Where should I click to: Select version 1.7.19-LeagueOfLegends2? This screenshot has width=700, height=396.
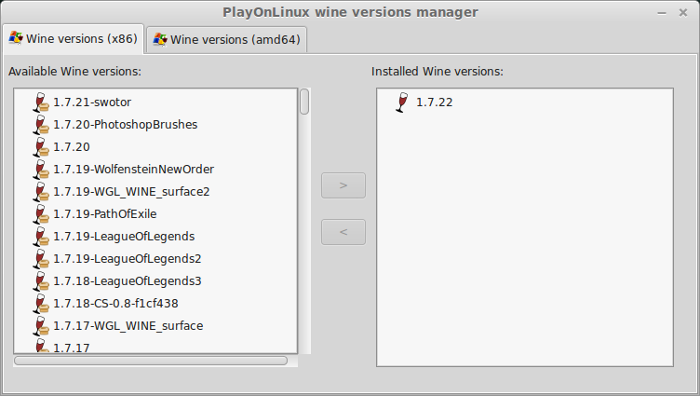tap(127, 258)
